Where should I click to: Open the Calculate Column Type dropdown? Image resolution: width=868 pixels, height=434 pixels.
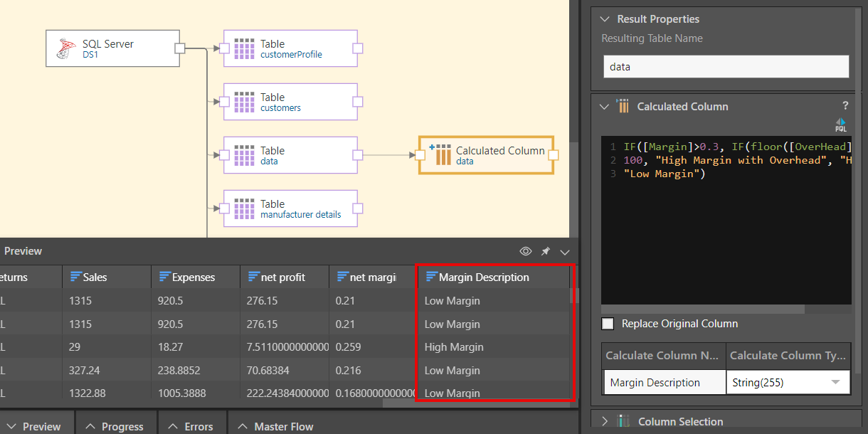pyautogui.click(x=835, y=382)
